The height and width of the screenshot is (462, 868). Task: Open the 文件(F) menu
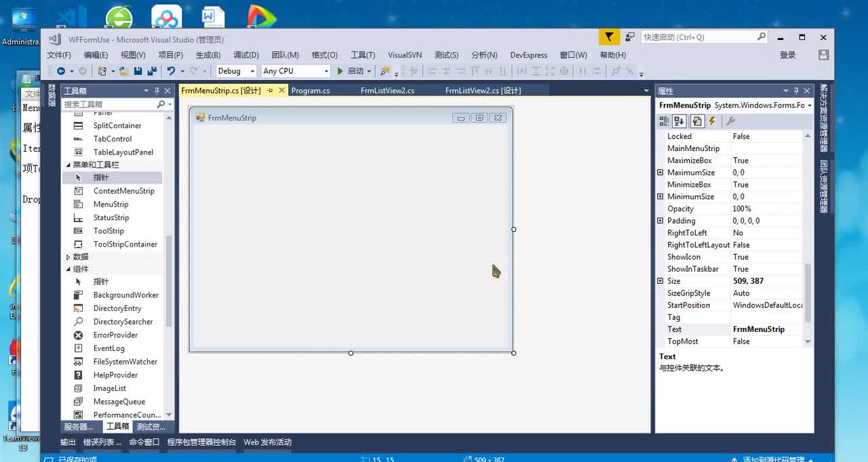59,55
